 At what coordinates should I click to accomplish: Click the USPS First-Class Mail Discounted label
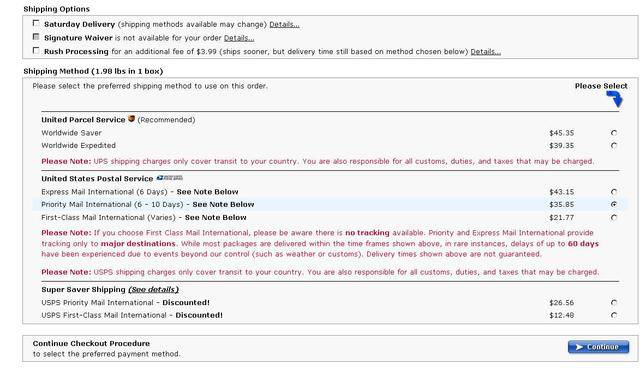(132, 315)
